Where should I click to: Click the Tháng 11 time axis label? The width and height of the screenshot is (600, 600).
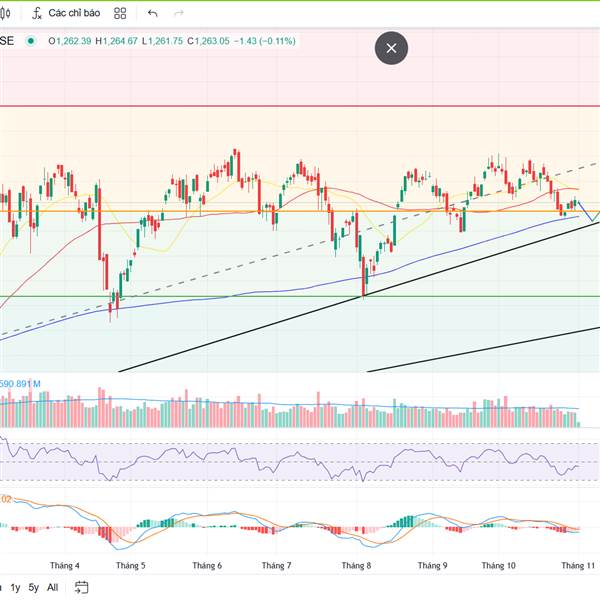[578, 566]
